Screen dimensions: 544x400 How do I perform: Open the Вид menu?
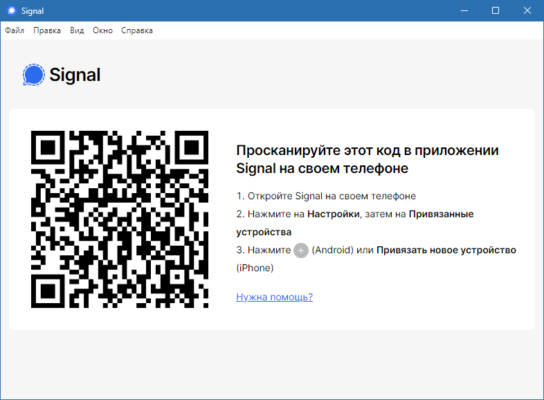coord(77,31)
